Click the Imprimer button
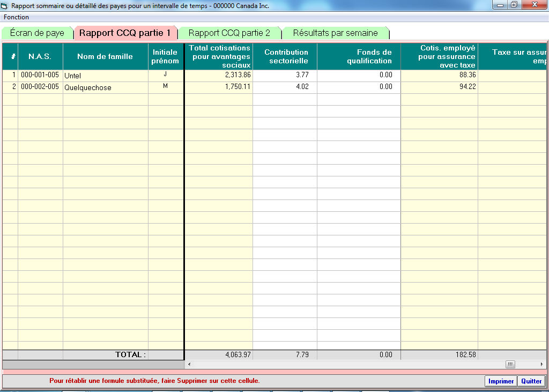Image resolution: width=549 pixels, height=392 pixels. coord(501,381)
